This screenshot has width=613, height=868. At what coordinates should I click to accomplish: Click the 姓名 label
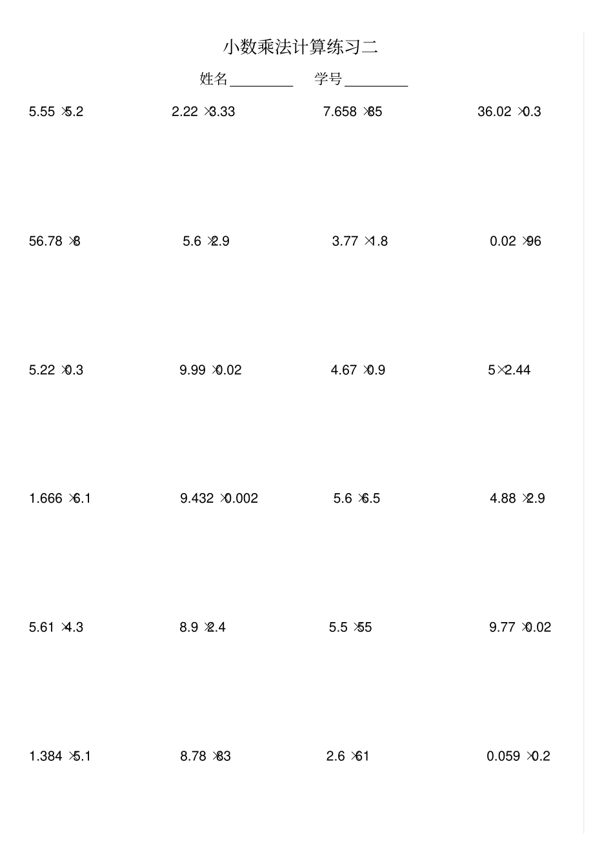(x=214, y=79)
